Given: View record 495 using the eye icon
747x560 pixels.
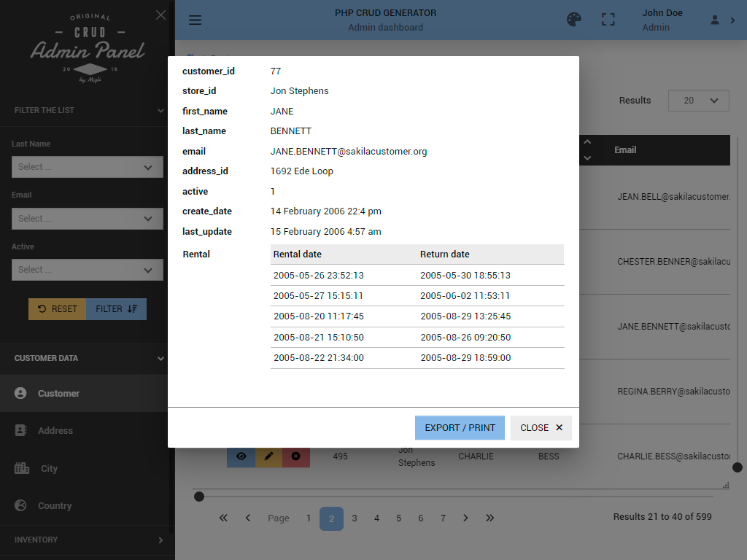Looking at the screenshot, I should (241, 456).
